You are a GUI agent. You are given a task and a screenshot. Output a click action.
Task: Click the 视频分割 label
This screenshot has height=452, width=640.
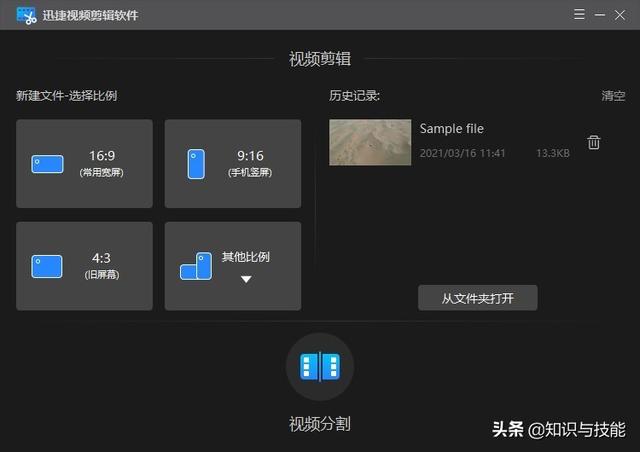[x=320, y=424]
